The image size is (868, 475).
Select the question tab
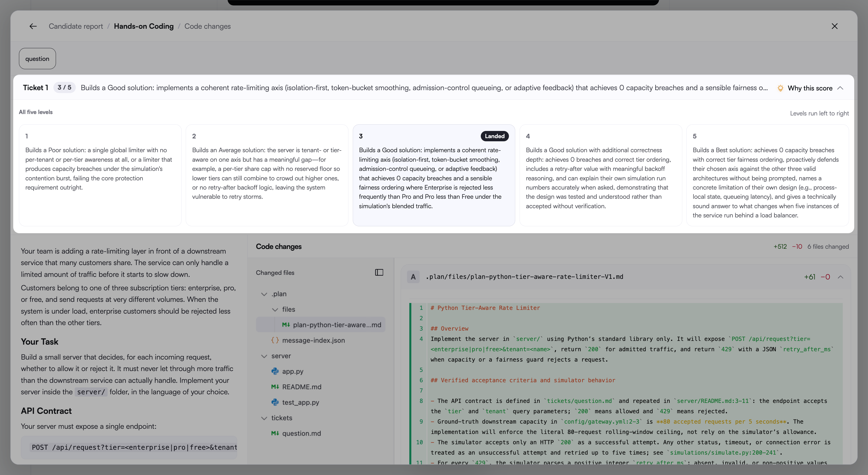37,59
